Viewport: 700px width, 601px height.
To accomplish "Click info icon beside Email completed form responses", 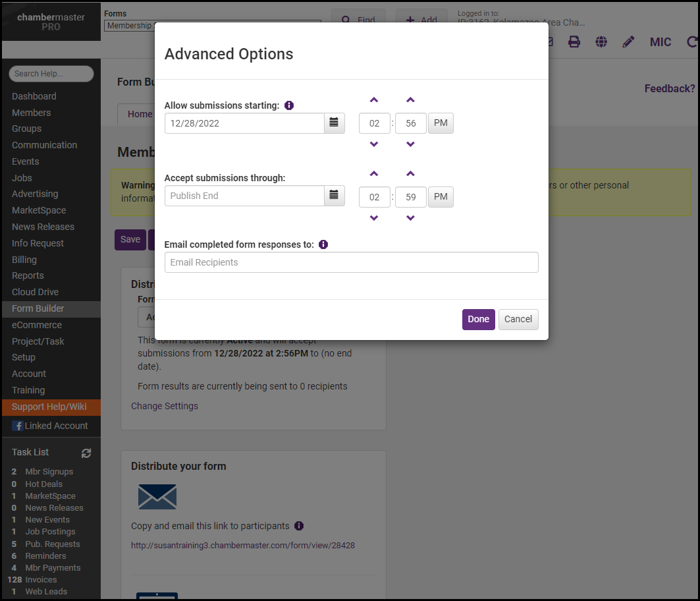I will pos(323,244).
